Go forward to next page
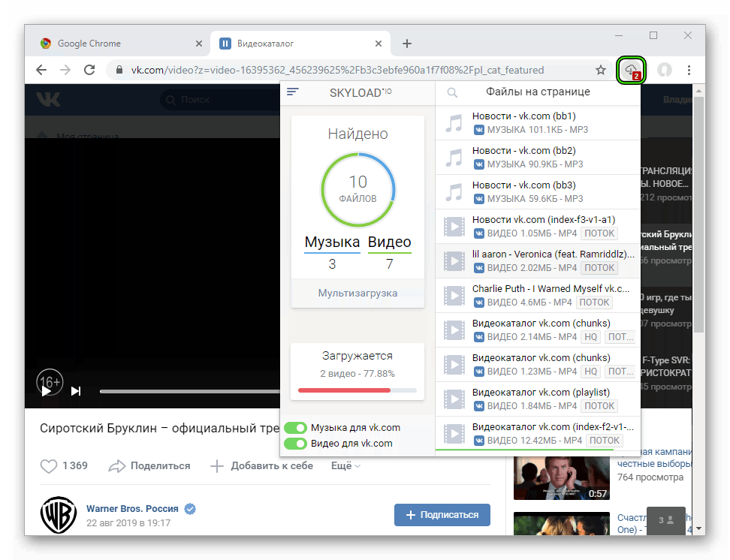The image size is (730, 560). coord(65,71)
